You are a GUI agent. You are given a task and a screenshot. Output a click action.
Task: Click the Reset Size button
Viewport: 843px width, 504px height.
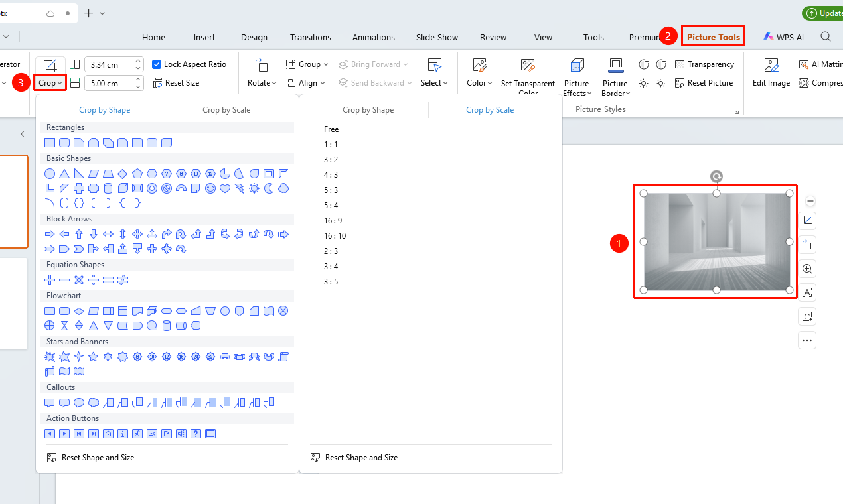click(176, 83)
